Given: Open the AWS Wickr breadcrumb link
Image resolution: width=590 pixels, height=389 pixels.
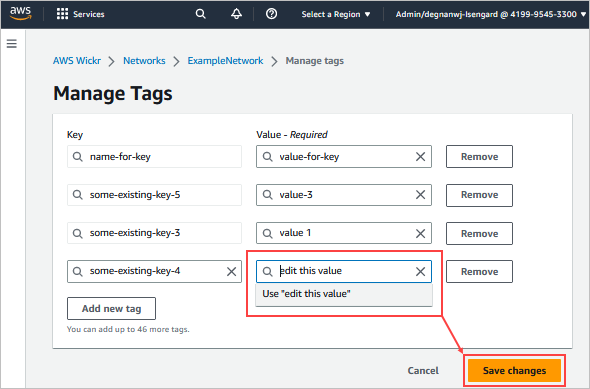Looking at the screenshot, I should click(x=77, y=61).
